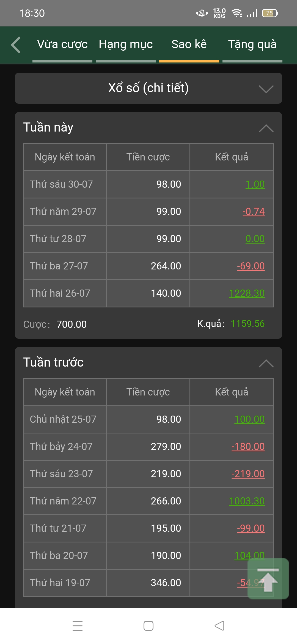Open the Tặng quà tab
The image size is (297, 644).
[x=252, y=45]
